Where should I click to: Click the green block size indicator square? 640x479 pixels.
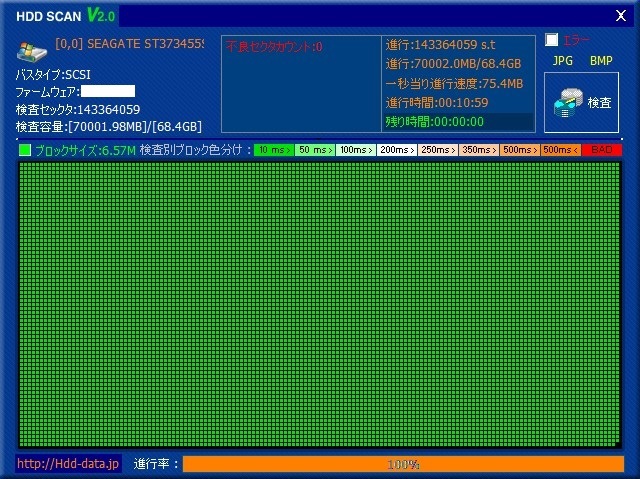tap(25, 150)
